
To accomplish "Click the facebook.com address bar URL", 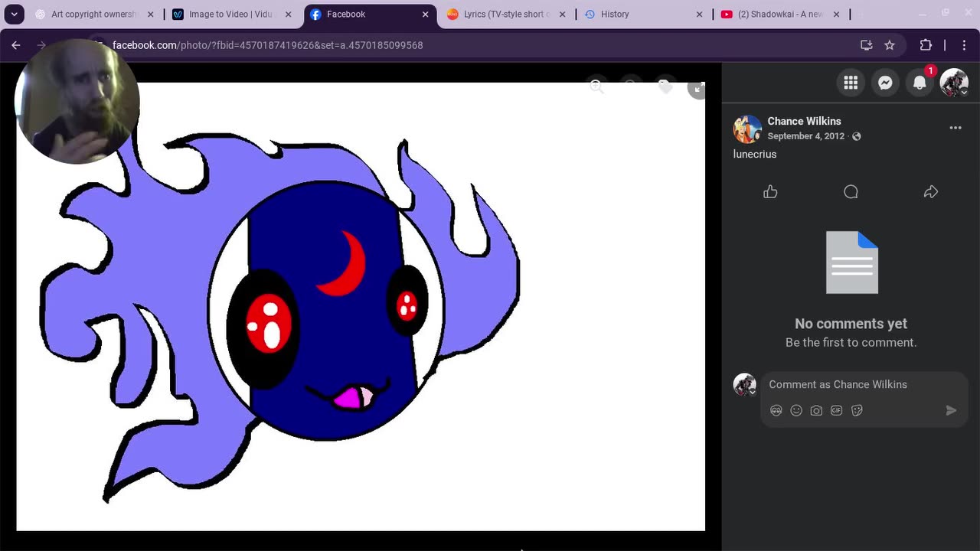I will point(267,45).
